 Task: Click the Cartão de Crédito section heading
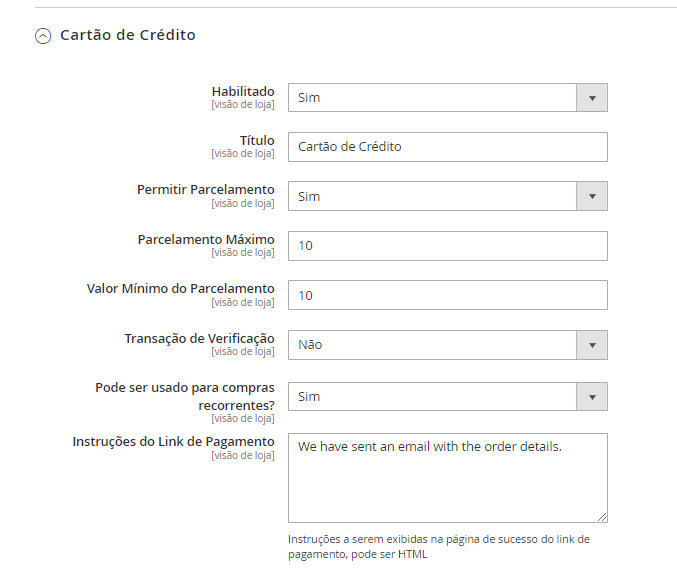(x=127, y=35)
